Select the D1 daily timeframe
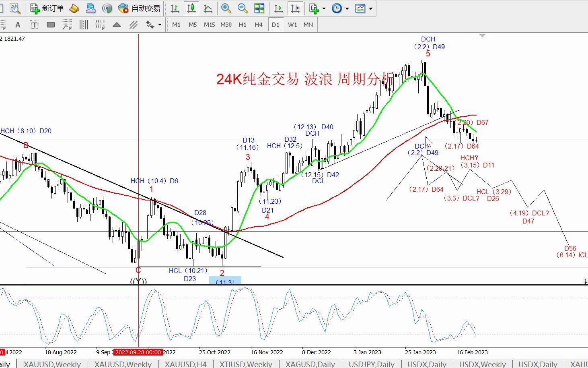Image resolution: width=588 pixels, height=368 pixels. tap(275, 25)
